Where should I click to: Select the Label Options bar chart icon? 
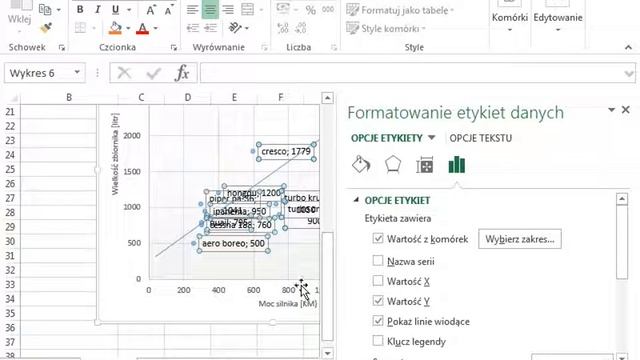pos(456,165)
